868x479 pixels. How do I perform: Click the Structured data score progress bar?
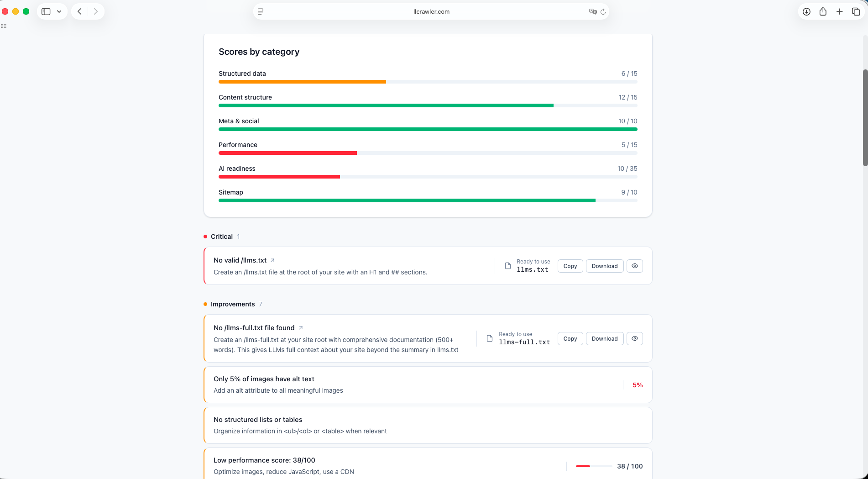(x=428, y=82)
